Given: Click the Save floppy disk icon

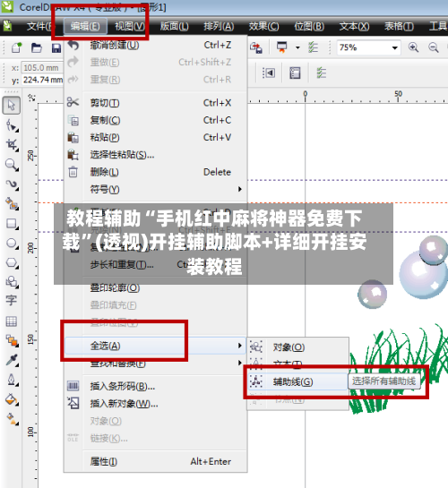Looking at the screenshot, I should pyautogui.click(x=56, y=48).
